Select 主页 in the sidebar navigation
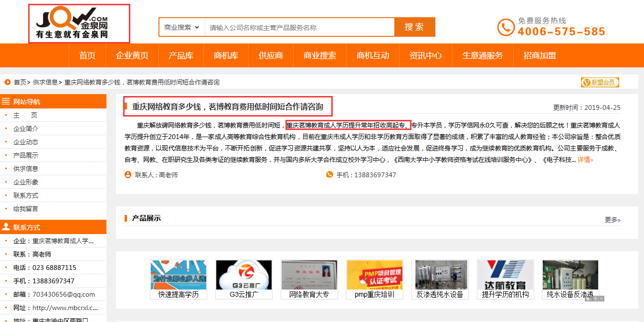Viewport: 644px width, 322px height. pyautogui.click(x=25, y=115)
